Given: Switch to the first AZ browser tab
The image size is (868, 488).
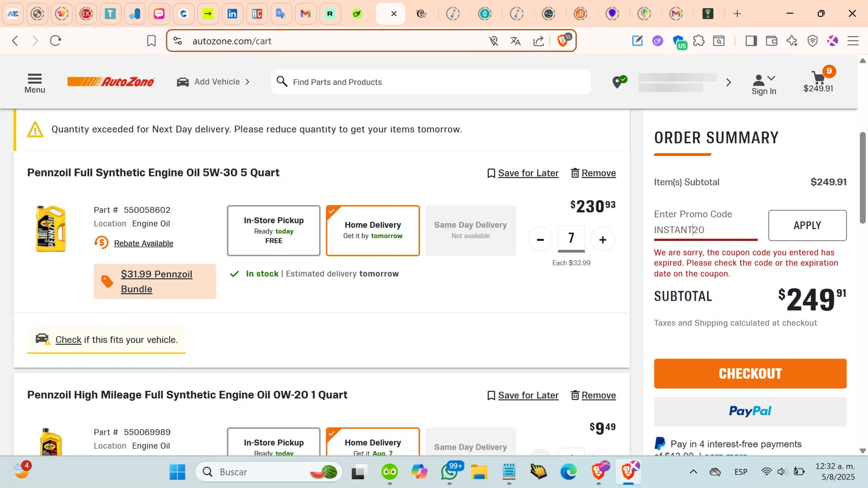Looking at the screenshot, I should coord(13,14).
